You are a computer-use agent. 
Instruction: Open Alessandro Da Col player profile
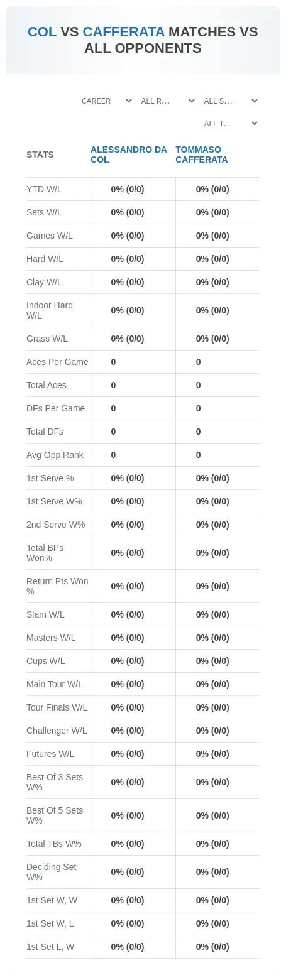(129, 155)
